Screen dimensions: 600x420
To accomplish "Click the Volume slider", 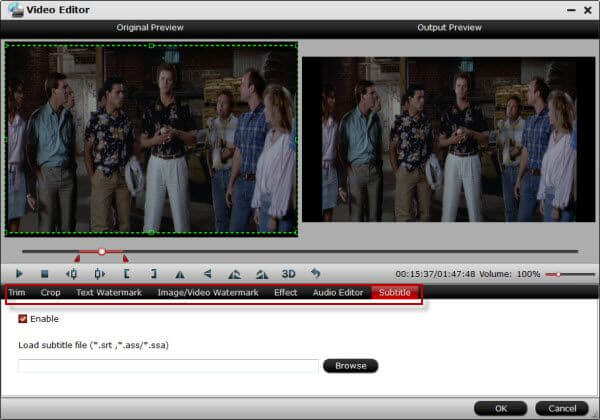I will (566, 273).
